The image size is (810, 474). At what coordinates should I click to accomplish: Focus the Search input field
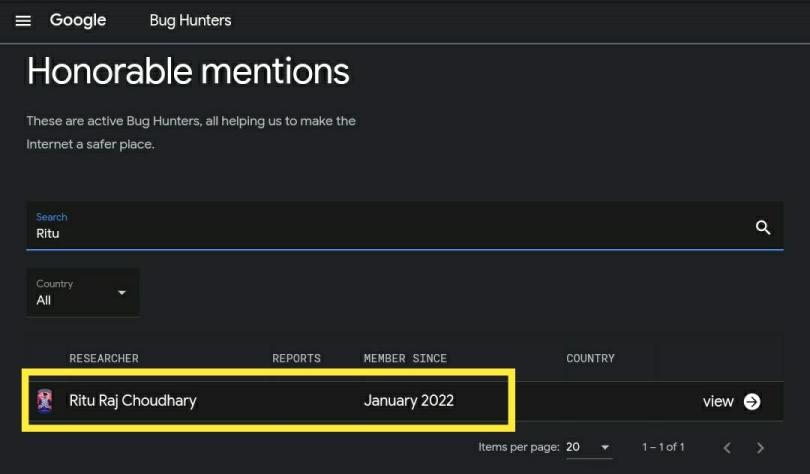coord(405,226)
